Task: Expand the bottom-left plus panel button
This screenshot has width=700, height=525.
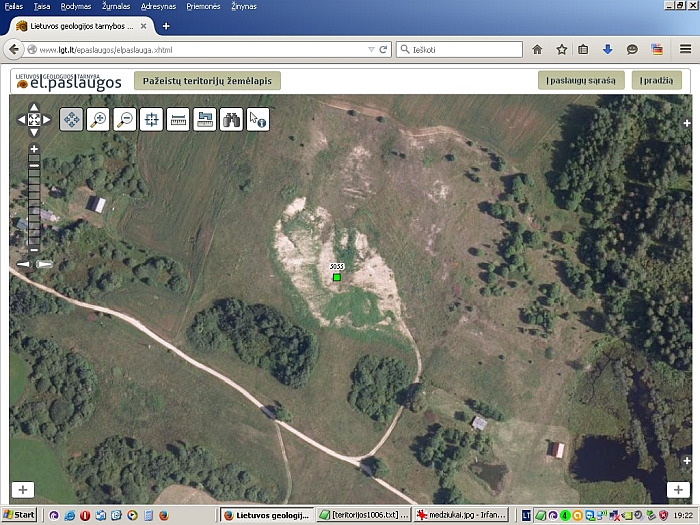Action: click(23, 490)
